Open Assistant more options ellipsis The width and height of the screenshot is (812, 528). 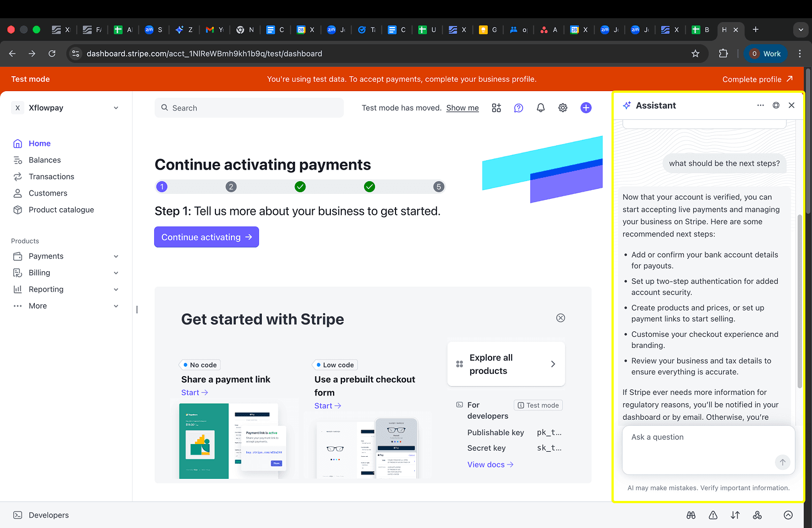[761, 105]
